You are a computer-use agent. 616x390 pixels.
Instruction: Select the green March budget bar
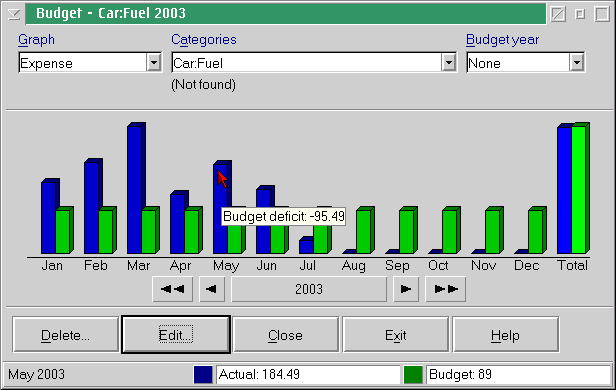(149, 231)
